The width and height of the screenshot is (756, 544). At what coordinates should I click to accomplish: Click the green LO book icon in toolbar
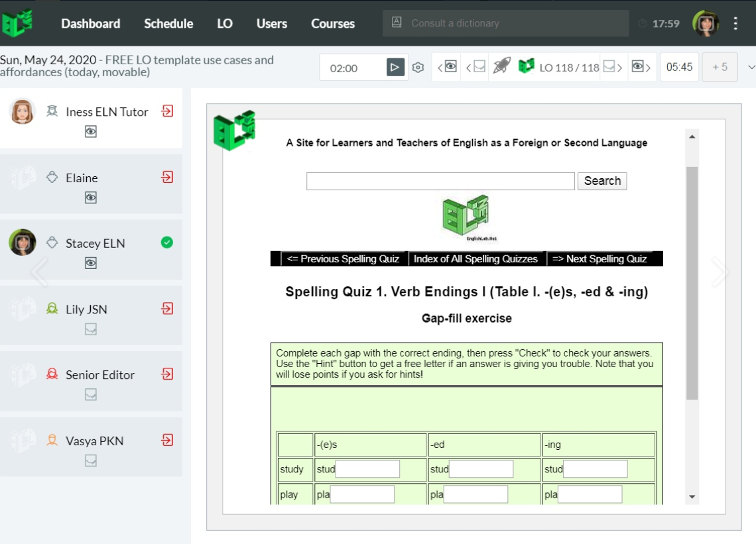click(526, 66)
